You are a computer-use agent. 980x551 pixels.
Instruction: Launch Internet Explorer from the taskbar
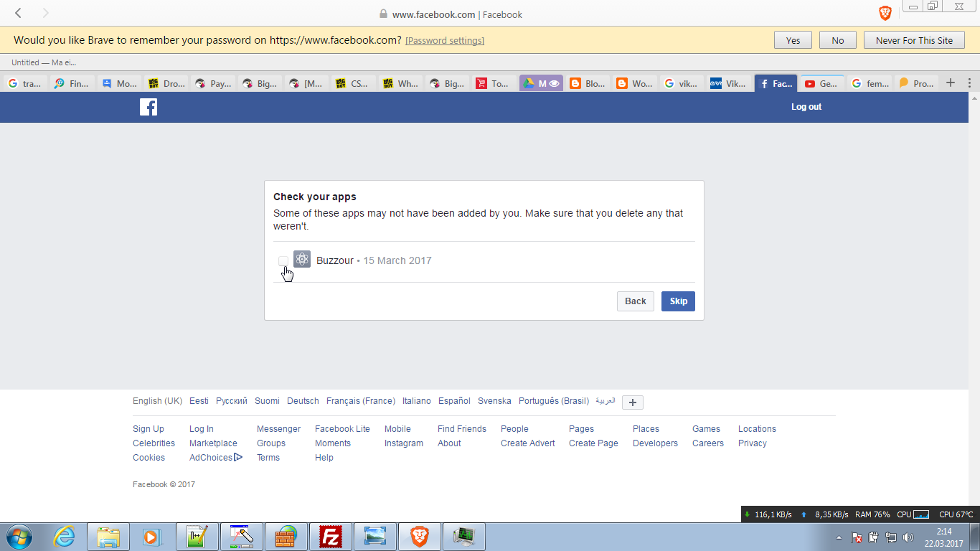point(64,537)
